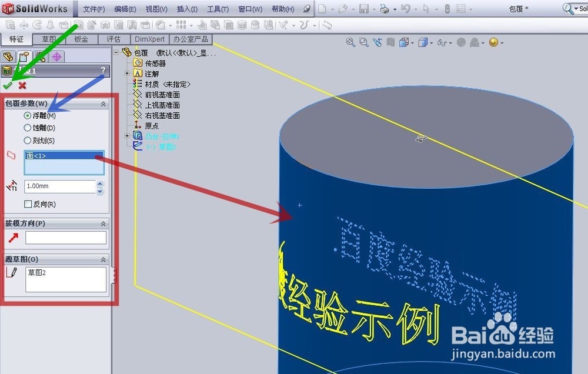The height and width of the screenshot is (374, 588).
Task: Select the 浮雕(M) emboss radio button
Action: point(27,115)
